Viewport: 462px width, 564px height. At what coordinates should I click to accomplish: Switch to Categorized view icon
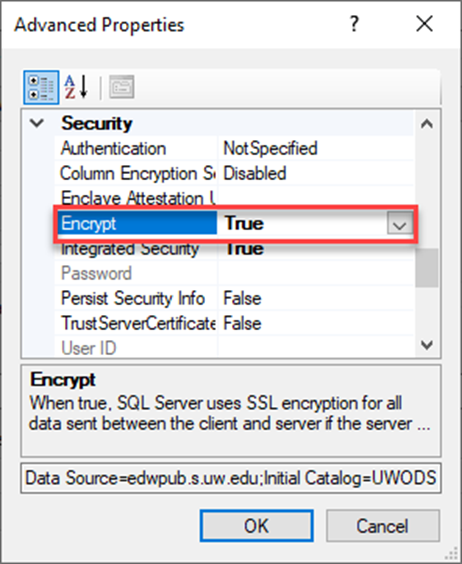(41, 87)
